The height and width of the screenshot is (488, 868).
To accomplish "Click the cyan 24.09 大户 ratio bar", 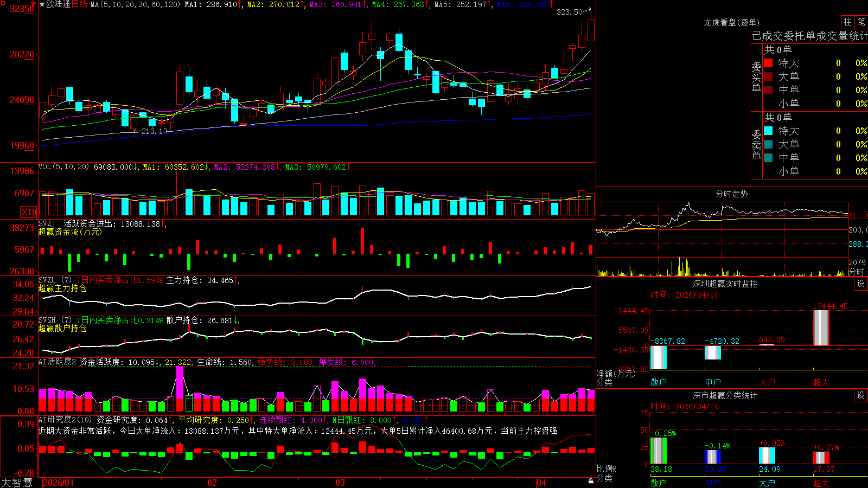I will coord(767,456).
